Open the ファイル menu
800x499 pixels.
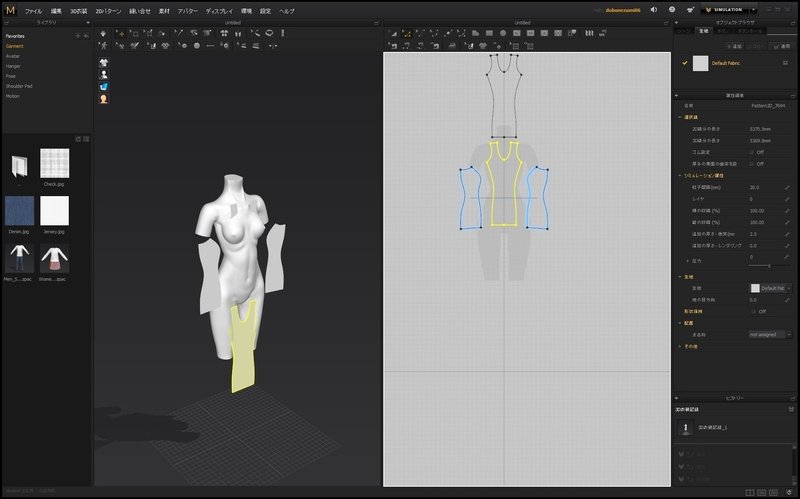point(33,10)
